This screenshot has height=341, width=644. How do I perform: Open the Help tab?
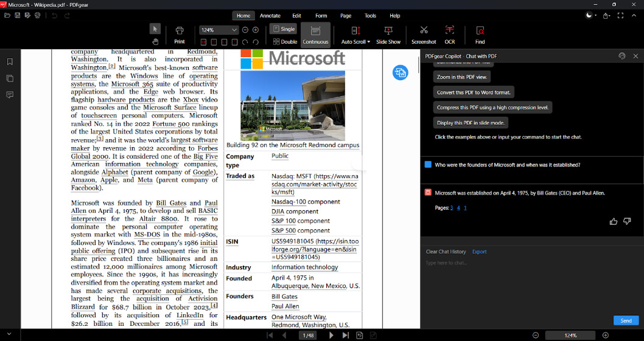394,16
